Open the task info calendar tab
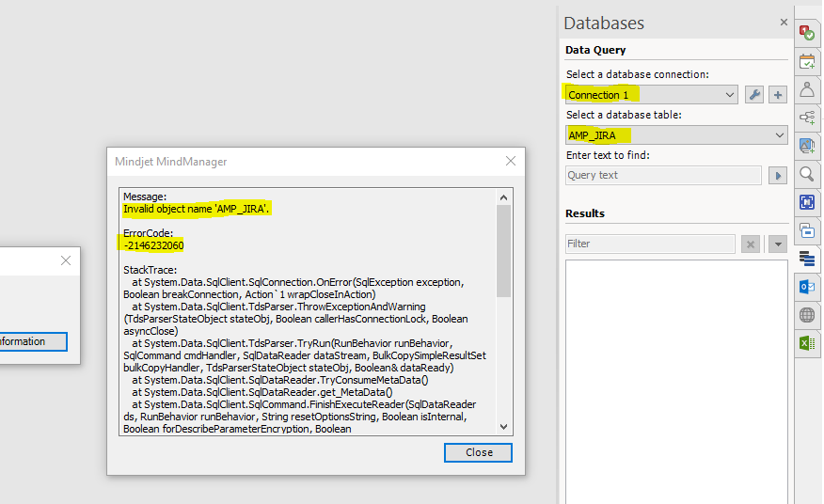The width and height of the screenshot is (824, 504). point(807,62)
